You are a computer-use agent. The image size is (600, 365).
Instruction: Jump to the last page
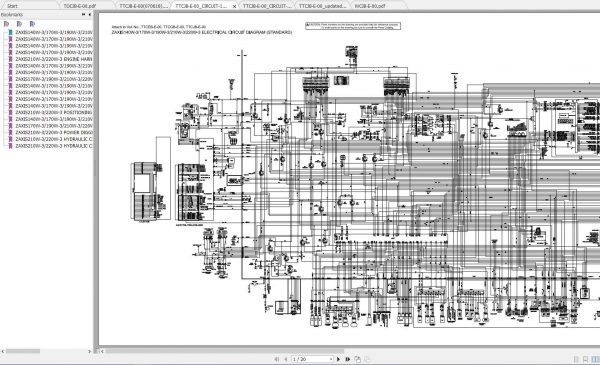coord(348,359)
